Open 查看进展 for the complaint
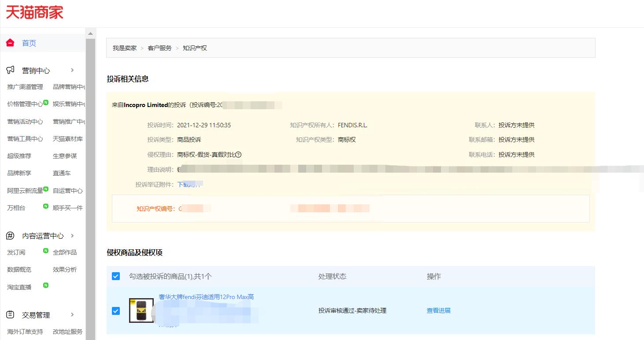 click(438, 310)
